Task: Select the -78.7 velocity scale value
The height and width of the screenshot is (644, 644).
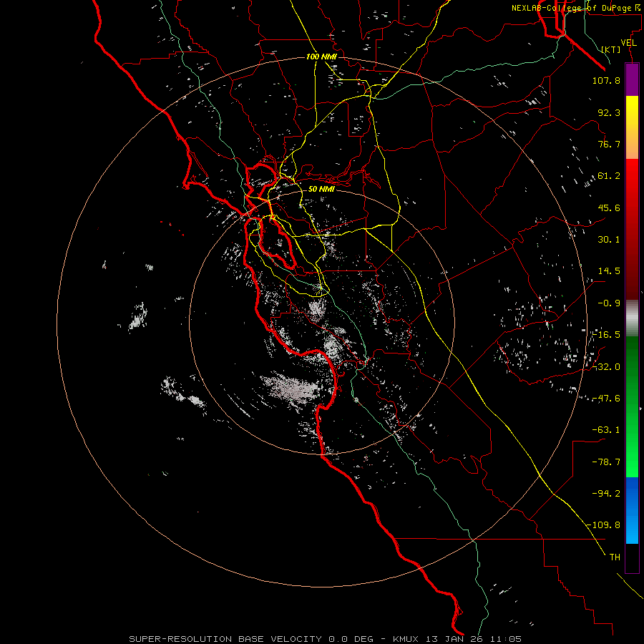Action: tap(606, 462)
